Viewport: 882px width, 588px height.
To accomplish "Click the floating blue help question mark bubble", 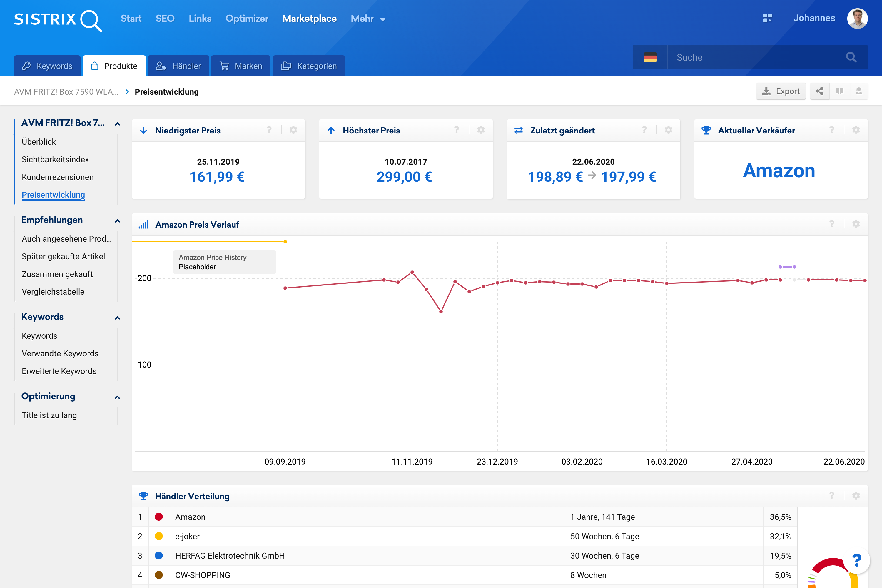I will point(856,560).
